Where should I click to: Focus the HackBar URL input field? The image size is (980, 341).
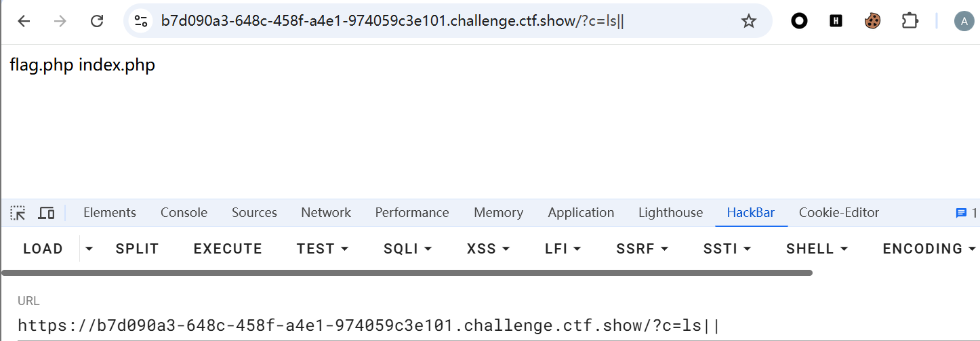click(407, 325)
